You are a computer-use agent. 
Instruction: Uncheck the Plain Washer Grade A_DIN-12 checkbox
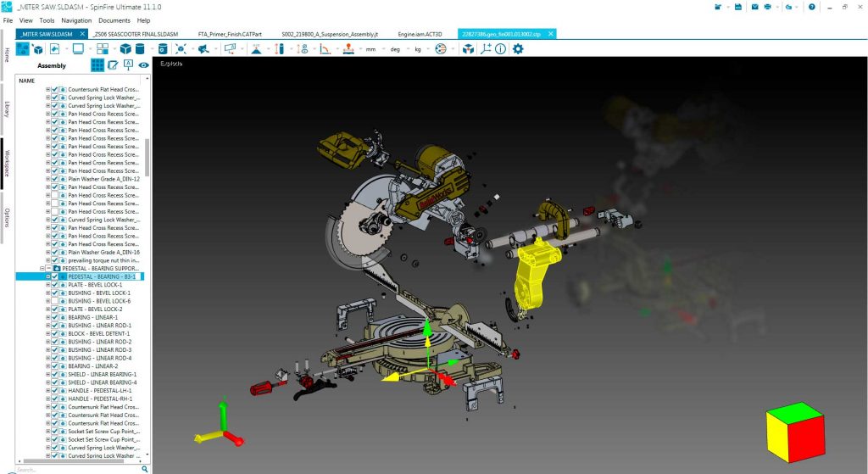point(55,179)
